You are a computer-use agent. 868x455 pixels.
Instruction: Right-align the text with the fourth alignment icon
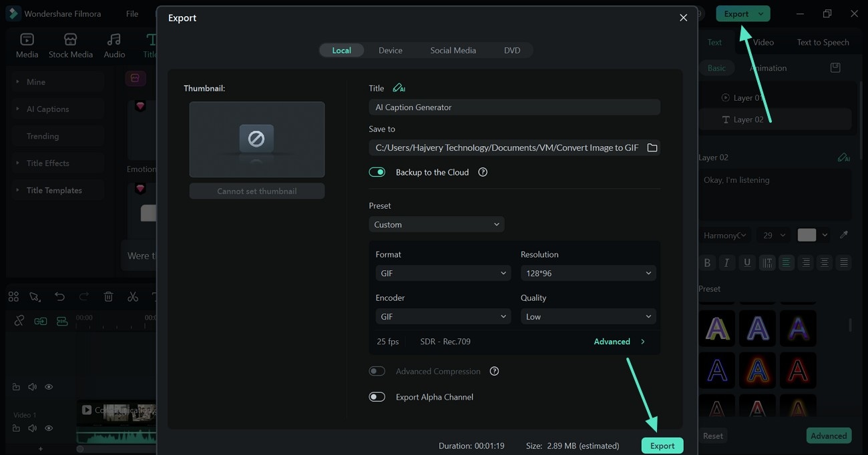pyautogui.click(x=844, y=263)
